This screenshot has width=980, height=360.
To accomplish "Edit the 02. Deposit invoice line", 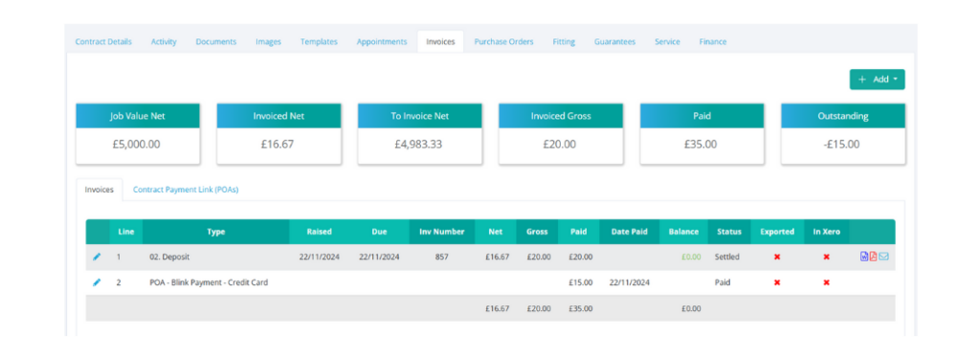I will click(x=97, y=257).
